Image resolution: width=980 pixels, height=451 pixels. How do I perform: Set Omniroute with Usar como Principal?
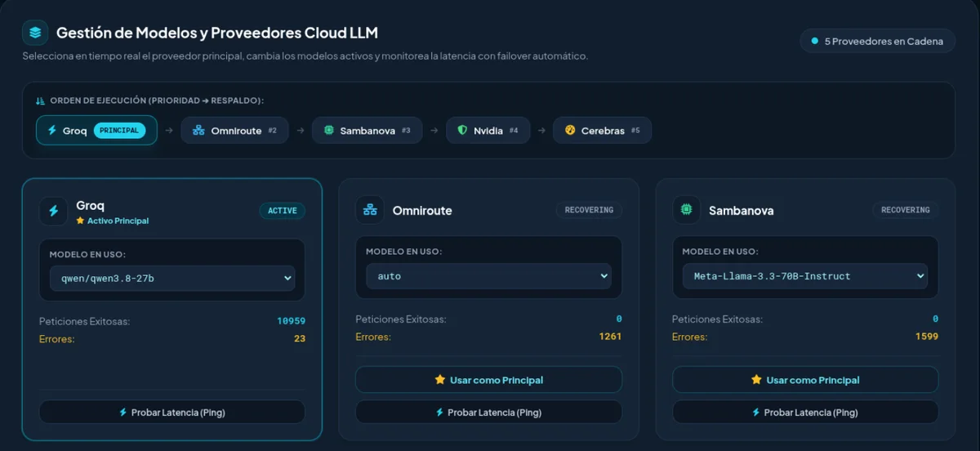coord(488,380)
